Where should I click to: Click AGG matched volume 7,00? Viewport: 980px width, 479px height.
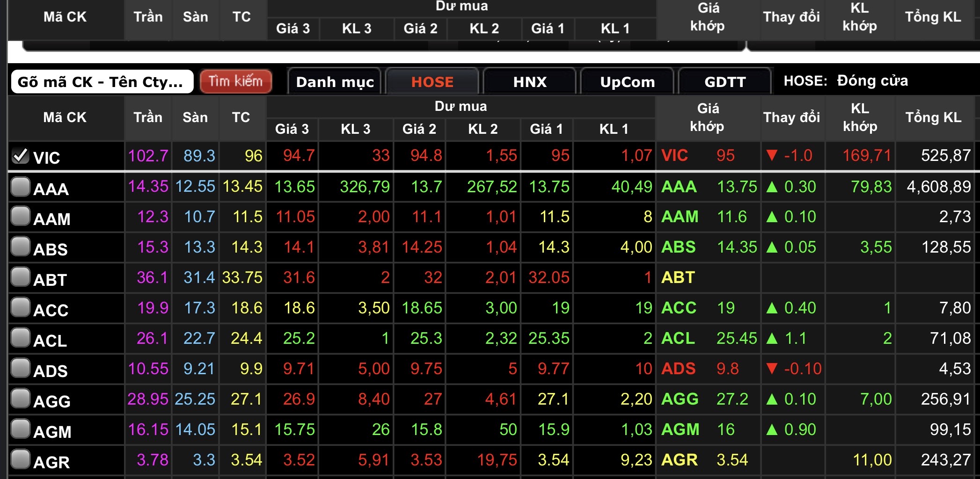876,399
